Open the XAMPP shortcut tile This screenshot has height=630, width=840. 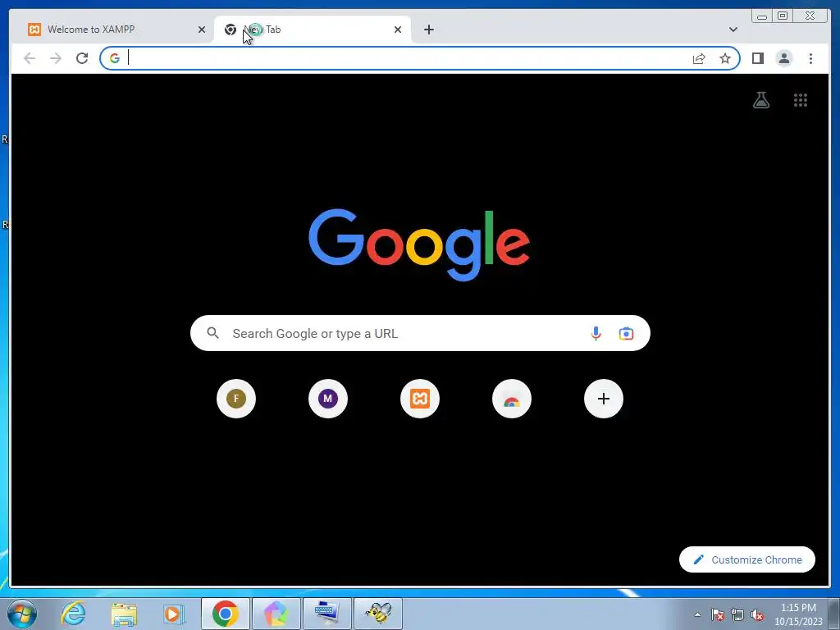420,399
